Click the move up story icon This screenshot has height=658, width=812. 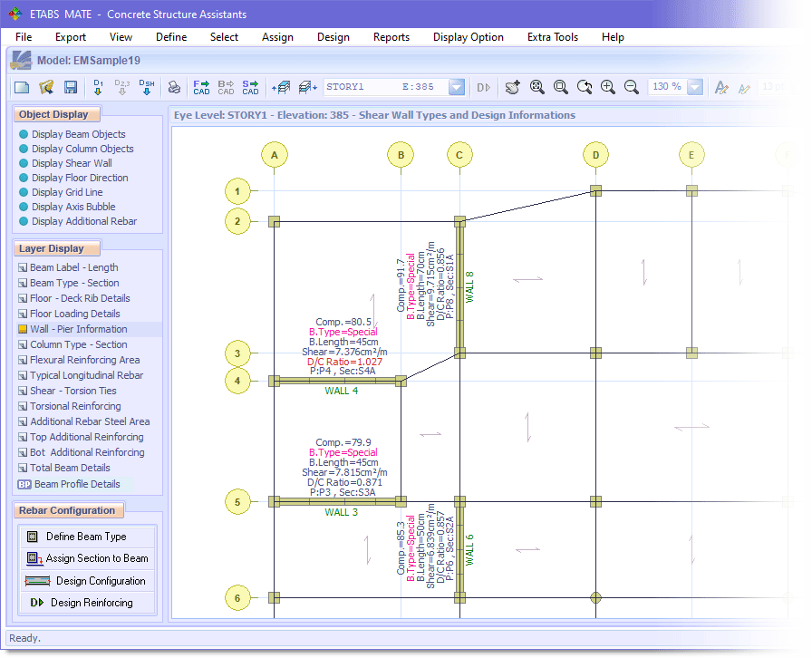coord(281,87)
